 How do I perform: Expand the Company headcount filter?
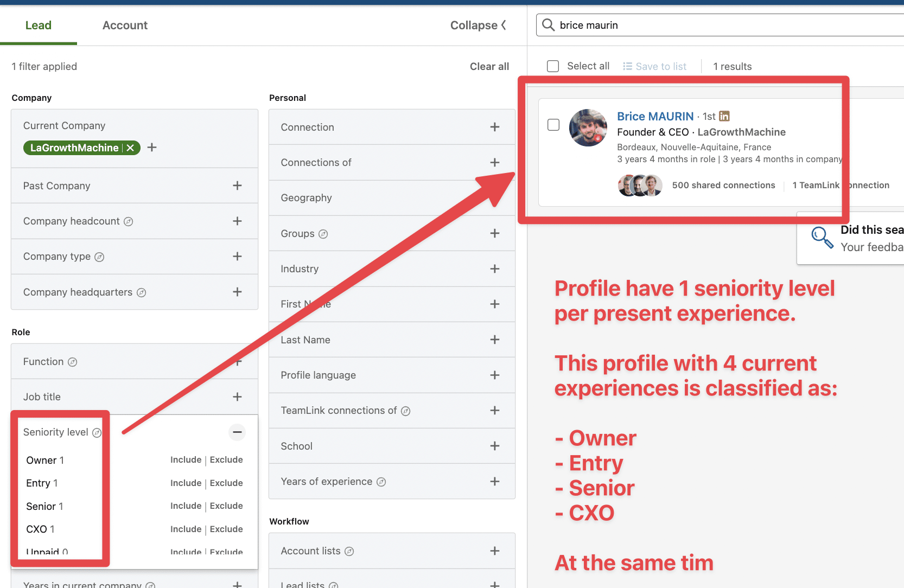tap(237, 221)
